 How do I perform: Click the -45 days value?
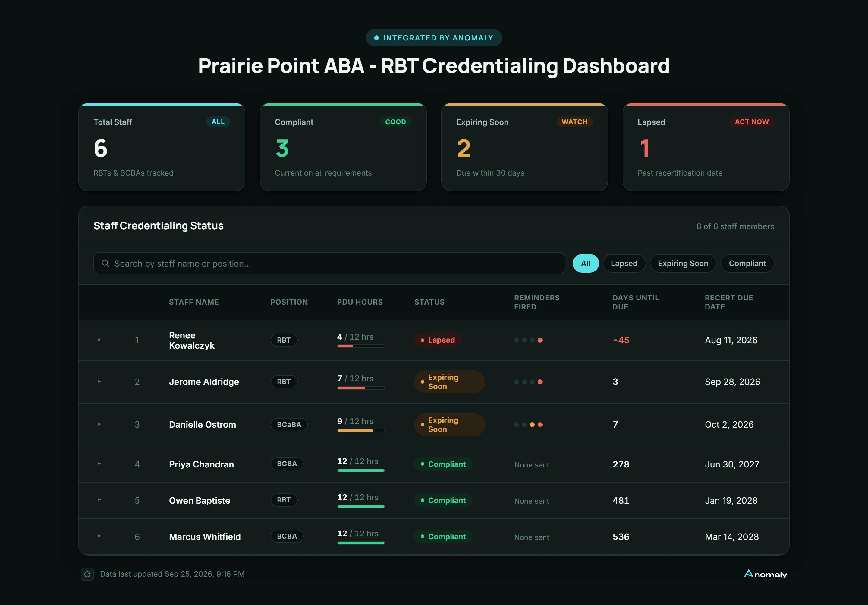621,340
